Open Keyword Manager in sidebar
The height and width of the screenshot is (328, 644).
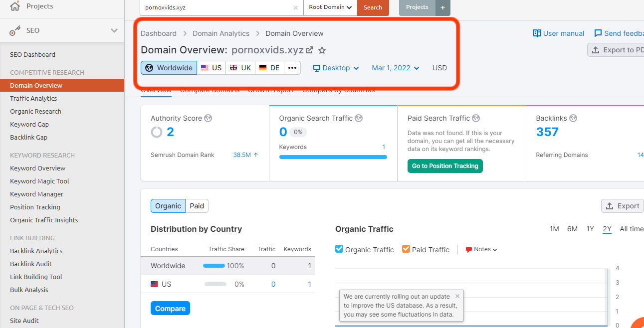pos(36,194)
